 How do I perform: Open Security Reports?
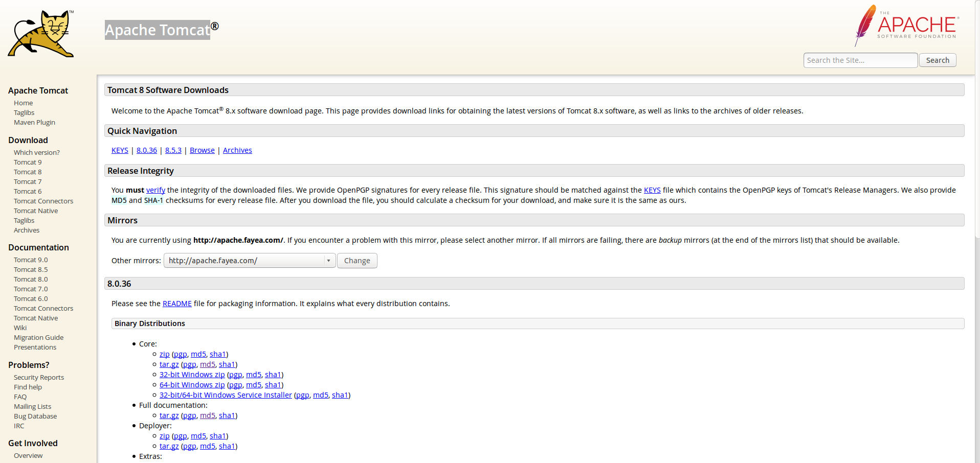(39, 378)
